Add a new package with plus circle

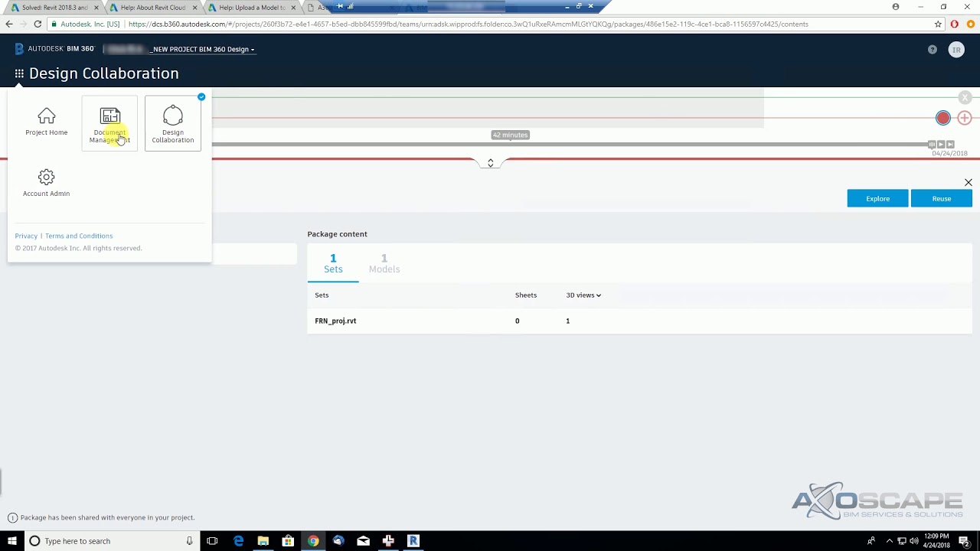(x=965, y=118)
